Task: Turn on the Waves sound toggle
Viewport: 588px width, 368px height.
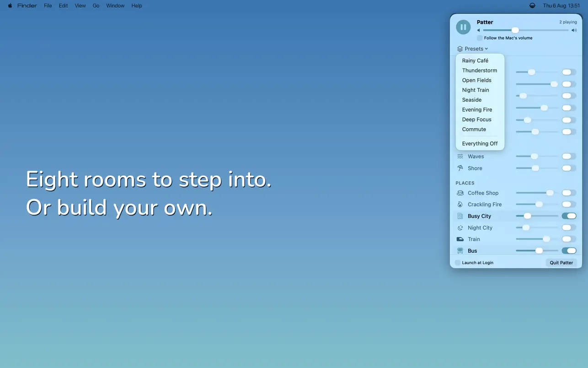Action: click(569, 157)
